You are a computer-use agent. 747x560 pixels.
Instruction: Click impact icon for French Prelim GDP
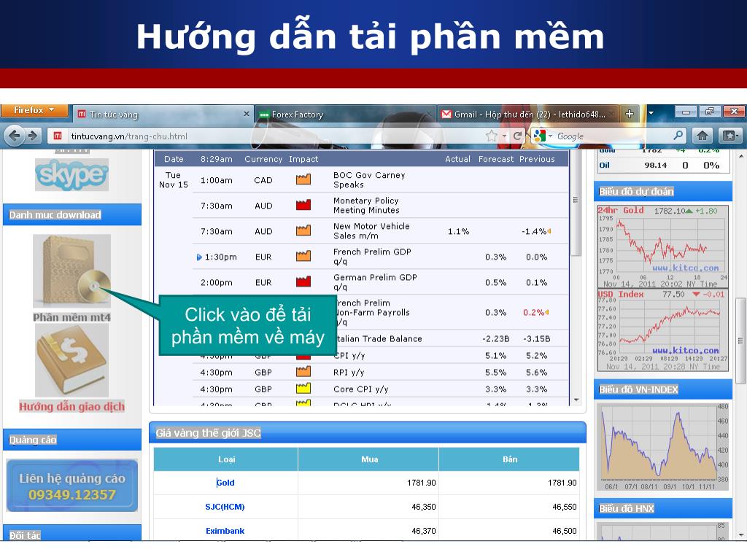coord(303,256)
